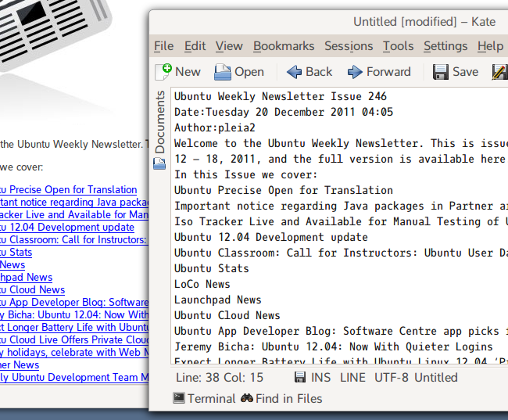The width and height of the screenshot is (508, 420).
Task: Click the Terminal panel icon
Action: pyautogui.click(x=179, y=398)
